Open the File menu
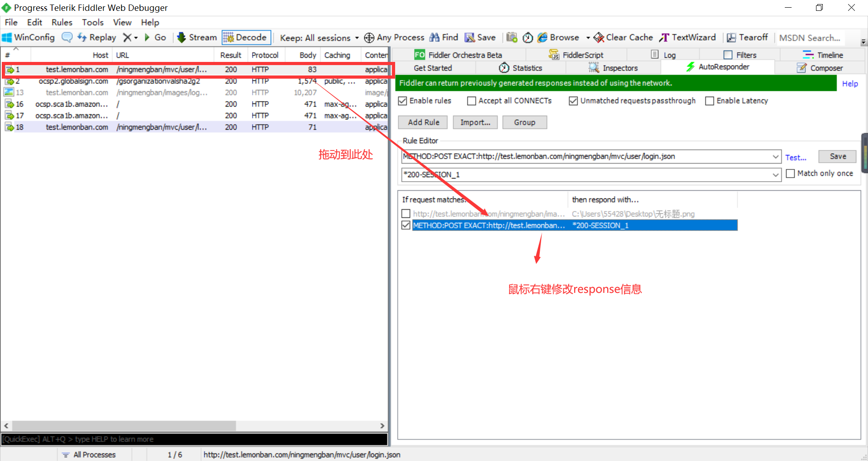 [x=11, y=22]
